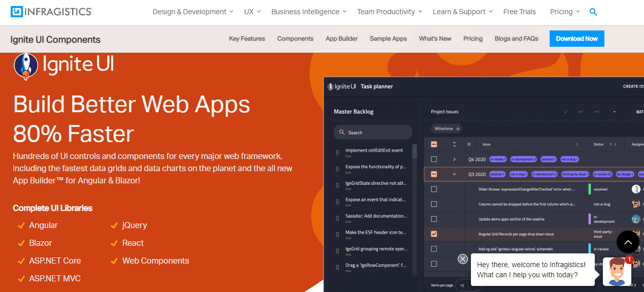Click the 'in-review 7' chip in Q4 2020
The image size is (644, 292).
[498, 159]
